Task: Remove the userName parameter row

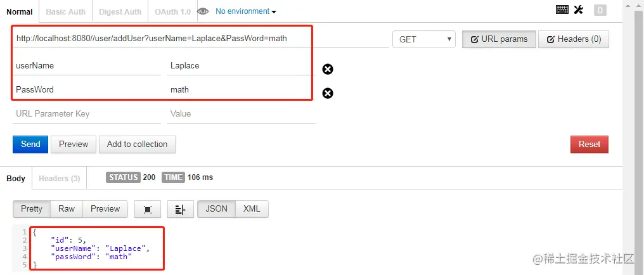Action: [327, 69]
